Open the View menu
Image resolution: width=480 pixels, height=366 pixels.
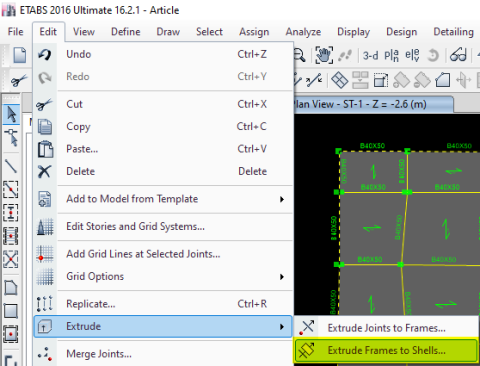click(84, 32)
